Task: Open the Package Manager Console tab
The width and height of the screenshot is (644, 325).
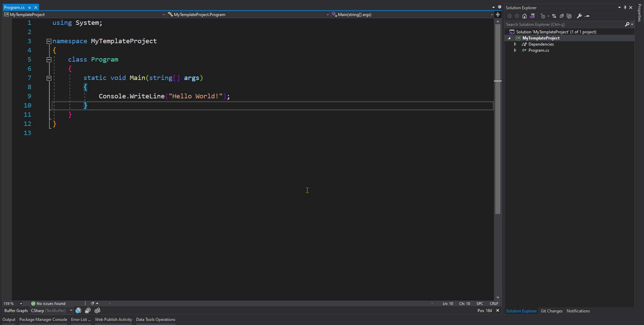Action: [x=43, y=320]
